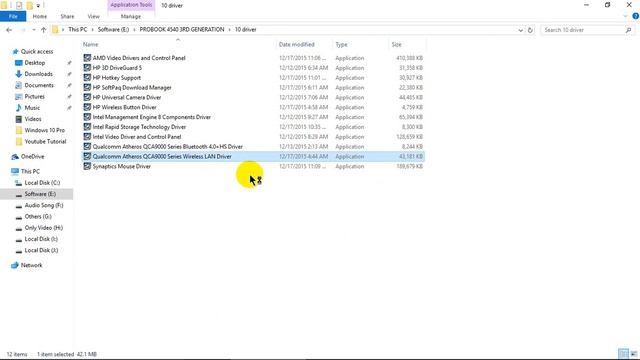Open OneDrive in navigation pane
Screen dimensions: 640x360
(32, 157)
